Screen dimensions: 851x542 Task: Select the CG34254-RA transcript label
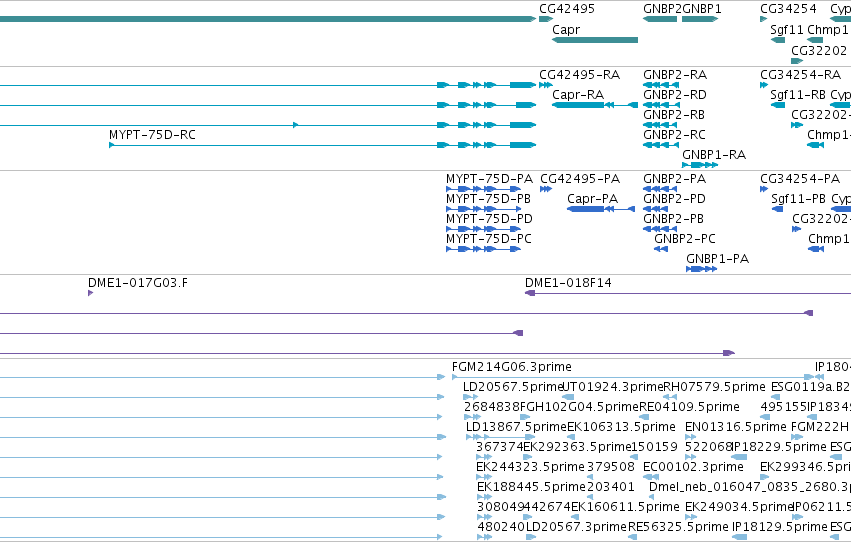point(801,74)
